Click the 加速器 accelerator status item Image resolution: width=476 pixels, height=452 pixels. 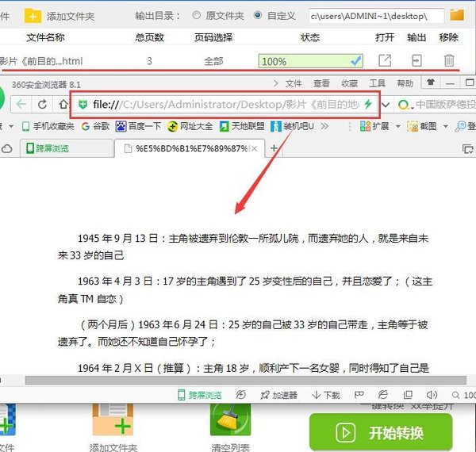[278, 395]
